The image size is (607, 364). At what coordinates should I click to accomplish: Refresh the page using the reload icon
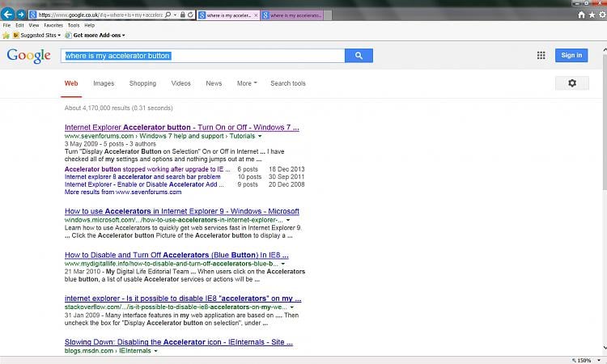coord(190,15)
